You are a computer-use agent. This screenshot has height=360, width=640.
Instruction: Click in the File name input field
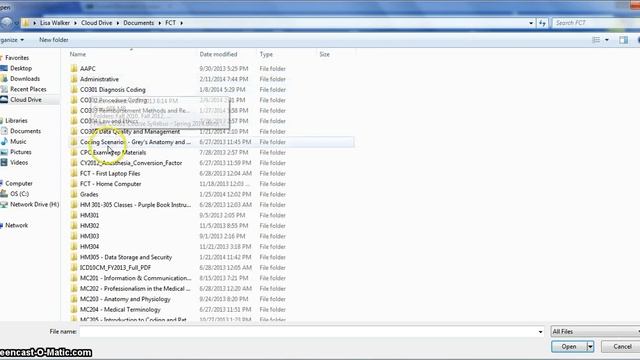point(309,332)
